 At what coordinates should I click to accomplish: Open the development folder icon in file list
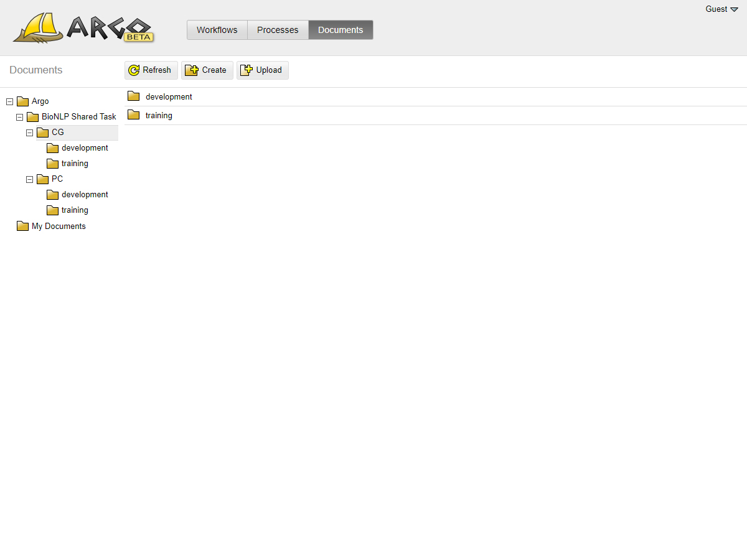133,96
